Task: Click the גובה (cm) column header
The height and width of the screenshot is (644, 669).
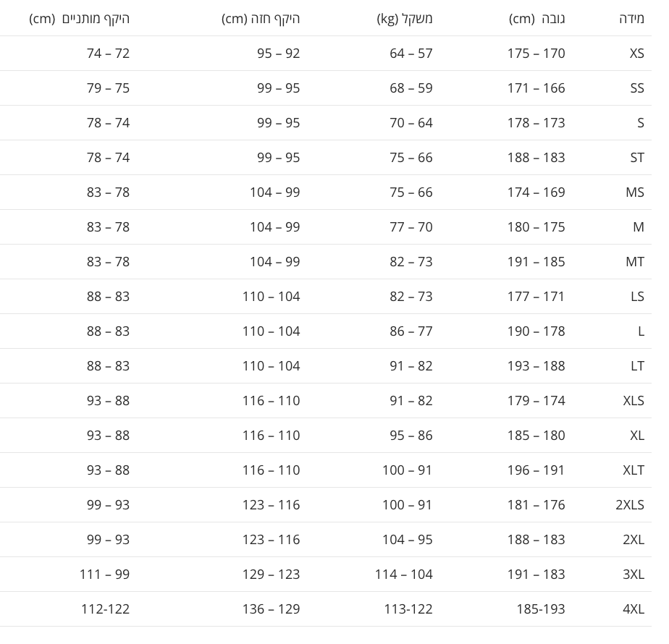Action: [537, 19]
